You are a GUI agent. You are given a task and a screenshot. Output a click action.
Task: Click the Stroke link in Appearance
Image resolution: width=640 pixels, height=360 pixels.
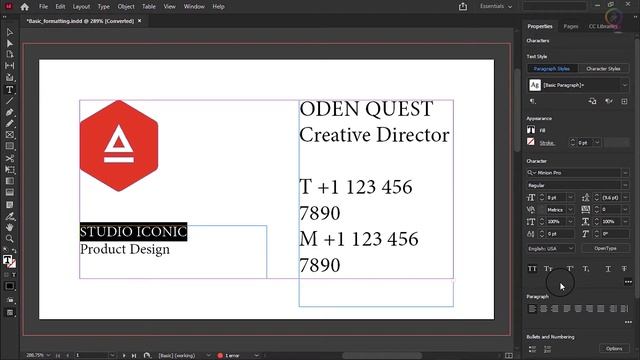[x=547, y=143]
